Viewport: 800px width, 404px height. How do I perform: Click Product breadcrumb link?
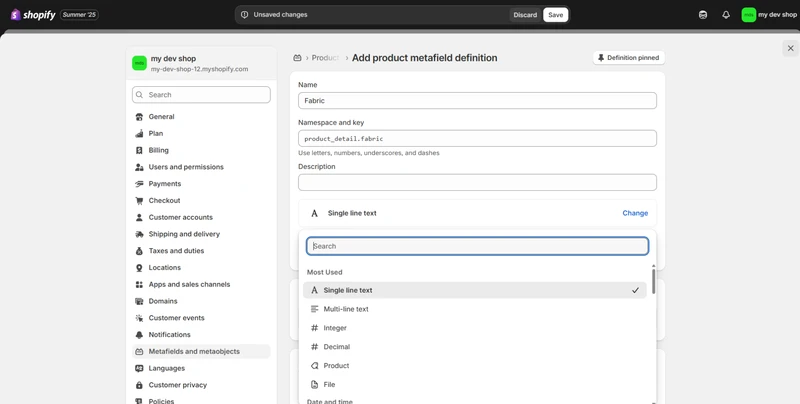click(x=325, y=58)
